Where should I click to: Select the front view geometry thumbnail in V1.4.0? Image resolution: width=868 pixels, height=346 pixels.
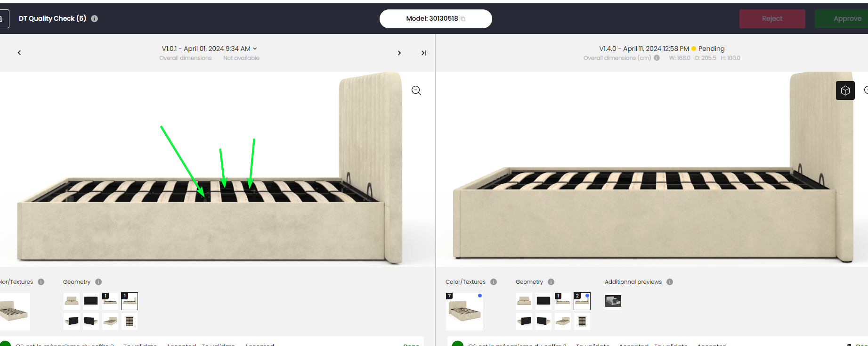coord(524,301)
